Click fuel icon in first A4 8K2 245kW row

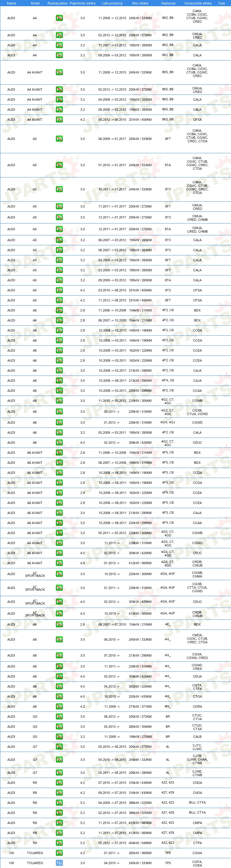pos(59,18)
